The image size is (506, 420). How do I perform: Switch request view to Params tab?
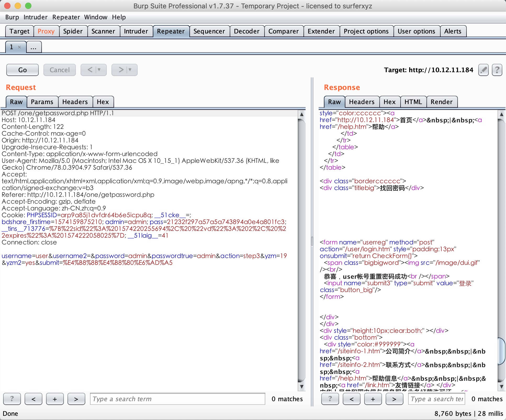[x=42, y=102]
